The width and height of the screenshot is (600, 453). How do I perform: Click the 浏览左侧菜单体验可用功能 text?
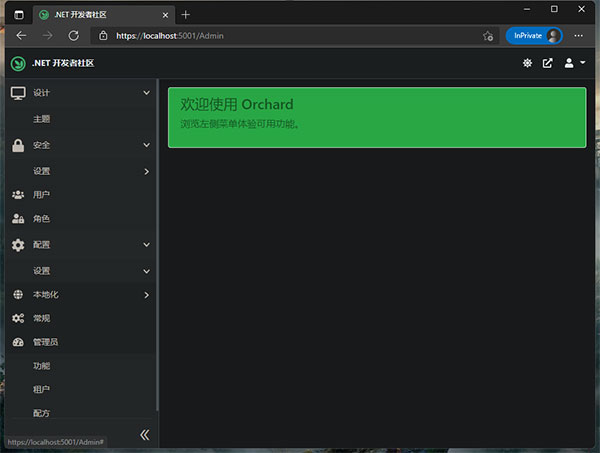coord(240,124)
